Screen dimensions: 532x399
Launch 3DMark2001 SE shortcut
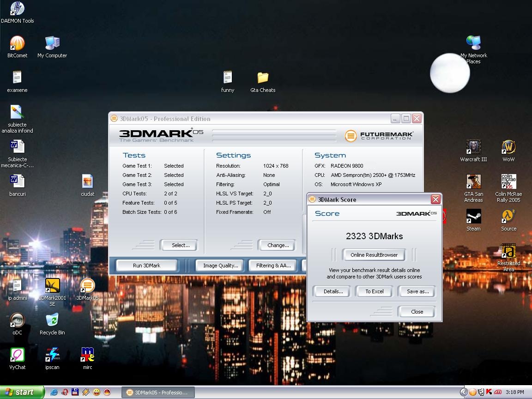point(52,292)
